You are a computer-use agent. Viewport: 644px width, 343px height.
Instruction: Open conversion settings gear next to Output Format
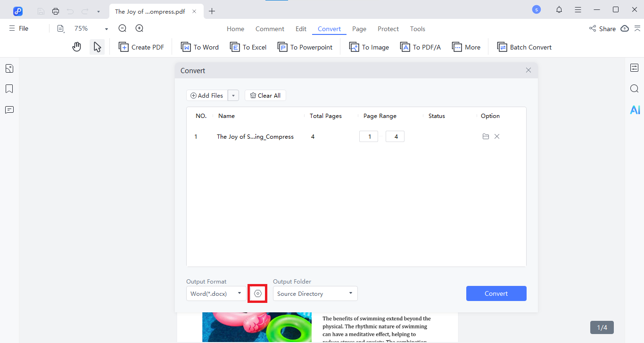pyautogui.click(x=257, y=293)
